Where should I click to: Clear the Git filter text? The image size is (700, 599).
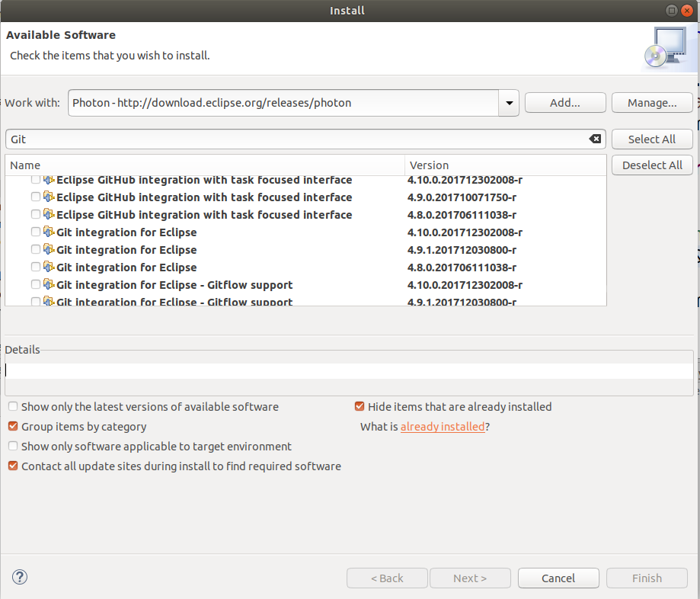click(x=595, y=139)
